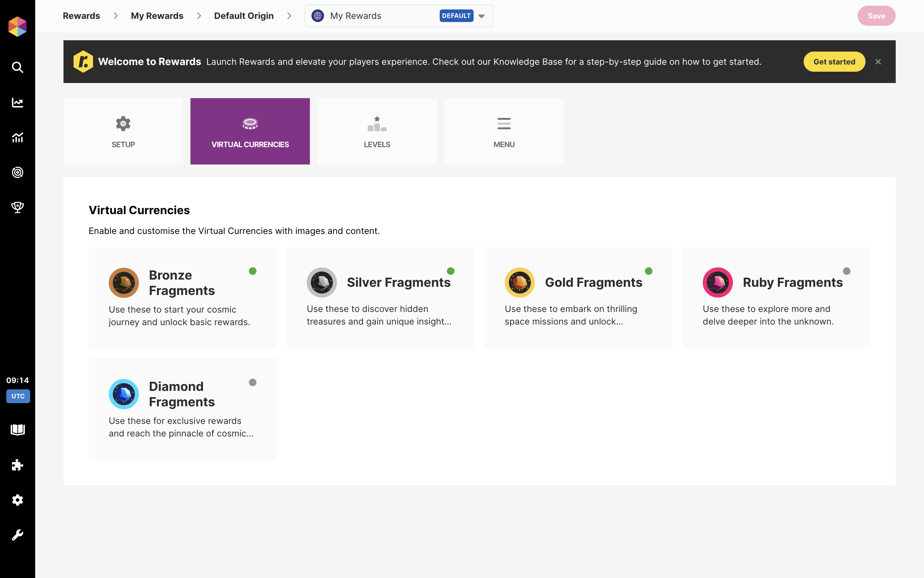Open the bar graph reports sidebar icon
The image size is (924, 578).
pos(18,137)
